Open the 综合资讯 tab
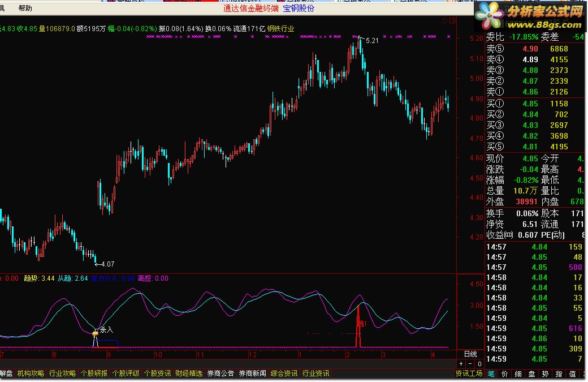Screen dimensions: 588x382 click(x=284, y=374)
